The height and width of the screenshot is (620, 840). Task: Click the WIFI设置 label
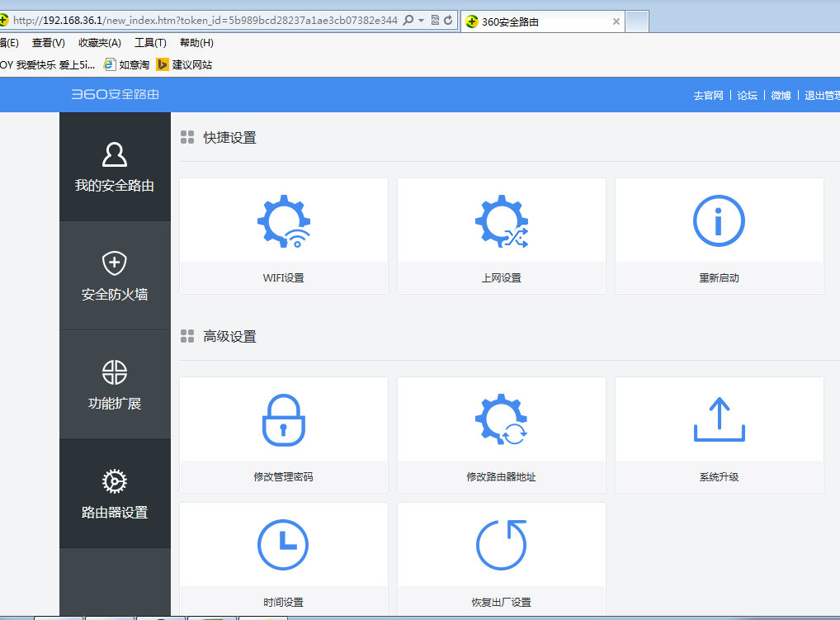pos(283,278)
